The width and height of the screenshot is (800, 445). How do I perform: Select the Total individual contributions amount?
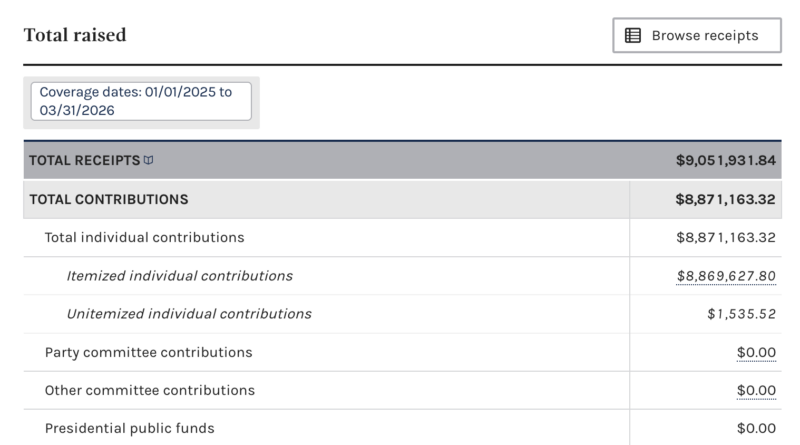point(726,238)
